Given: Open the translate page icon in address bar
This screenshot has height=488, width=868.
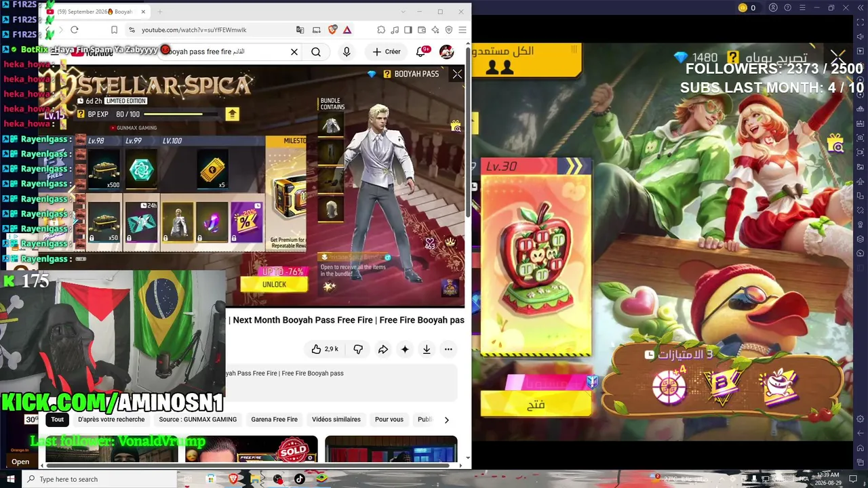Looking at the screenshot, I should click(x=300, y=30).
